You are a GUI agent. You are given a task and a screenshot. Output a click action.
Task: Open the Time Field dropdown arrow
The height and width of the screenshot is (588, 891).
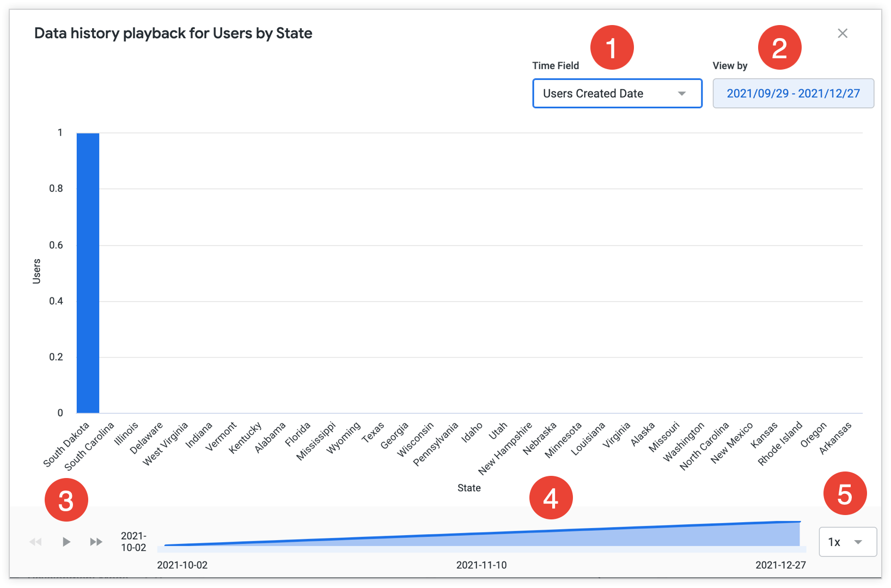point(682,93)
